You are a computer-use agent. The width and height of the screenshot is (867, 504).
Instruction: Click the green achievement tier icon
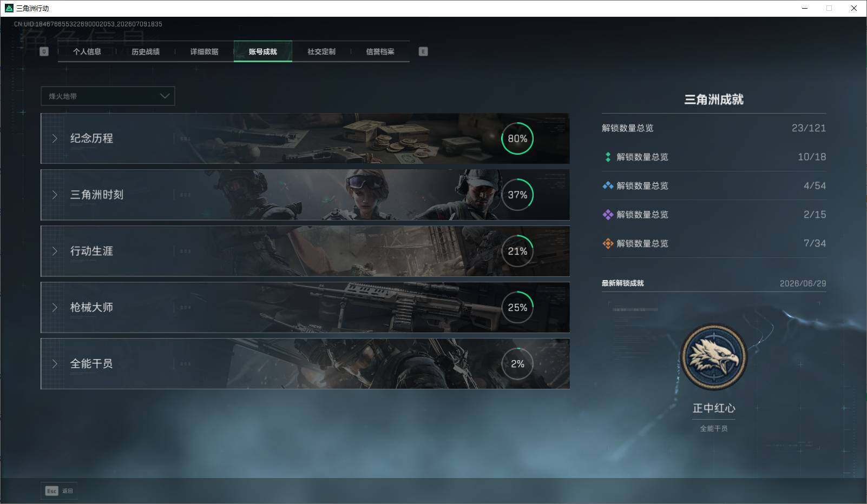608,157
